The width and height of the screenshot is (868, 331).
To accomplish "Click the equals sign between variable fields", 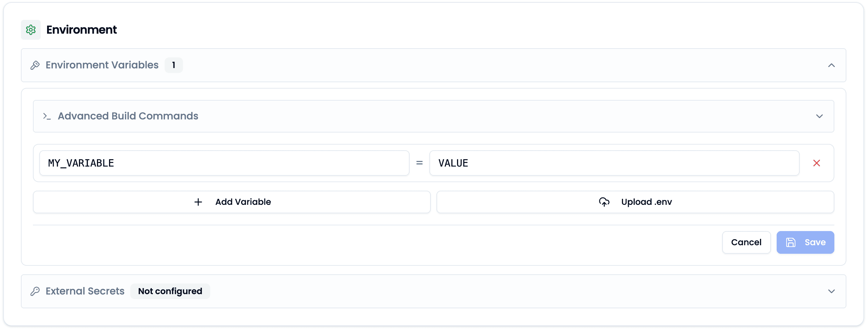I will pyautogui.click(x=419, y=163).
